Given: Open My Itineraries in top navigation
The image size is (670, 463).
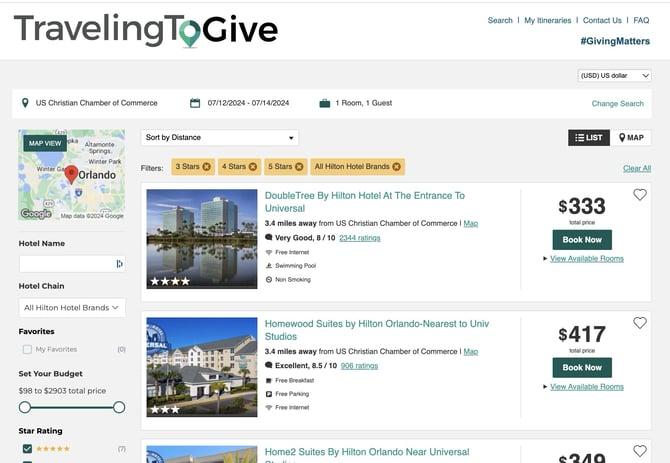Looking at the screenshot, I should pyautogui.click(x=547, y=21).
